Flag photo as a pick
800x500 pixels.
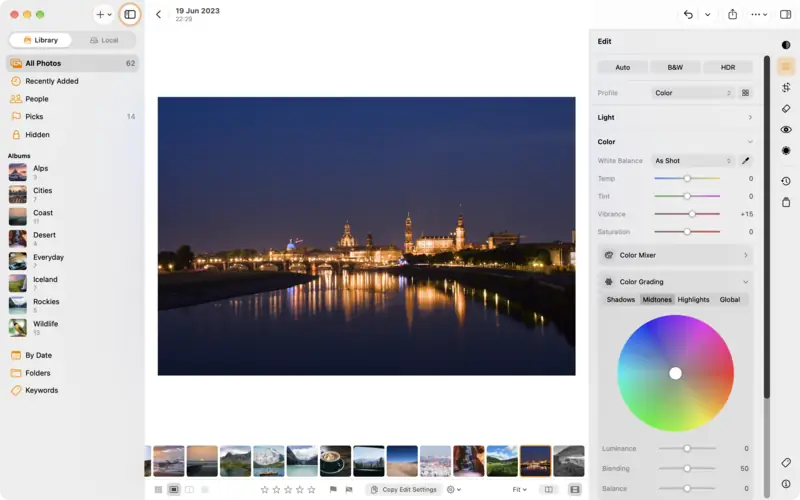coord(333,489)
